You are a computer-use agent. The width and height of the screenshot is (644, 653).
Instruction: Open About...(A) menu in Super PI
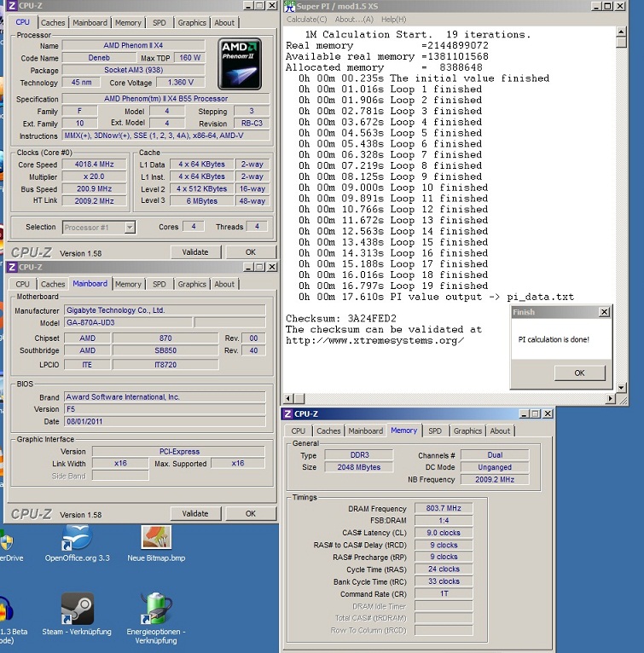click(x=354, y=20)
